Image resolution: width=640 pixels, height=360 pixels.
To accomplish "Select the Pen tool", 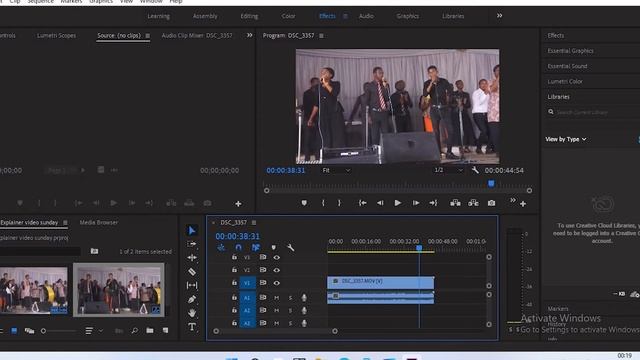I will (x=191, y=299).
